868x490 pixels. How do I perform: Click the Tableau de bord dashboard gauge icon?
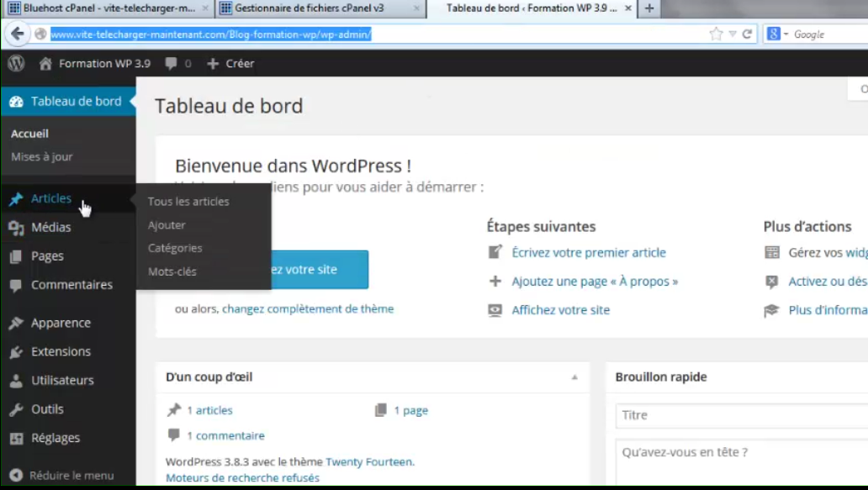pos(16,102)
